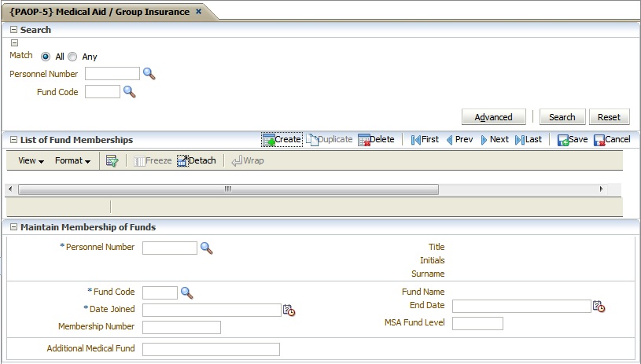Collapse the Maintain Membership of Funds panel
Image resolution: width=641 pixels, height=364 pixels.
(14, 227)
